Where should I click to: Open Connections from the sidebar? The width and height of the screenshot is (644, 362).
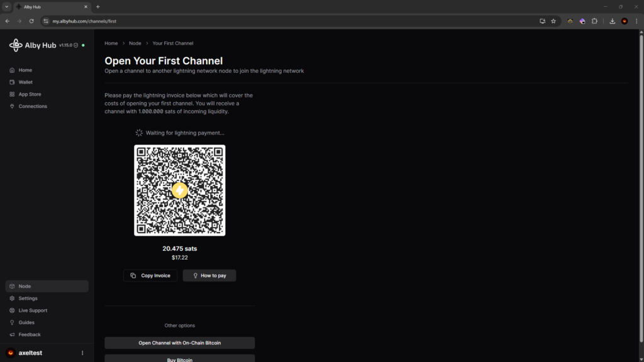(x=32, y=106)
